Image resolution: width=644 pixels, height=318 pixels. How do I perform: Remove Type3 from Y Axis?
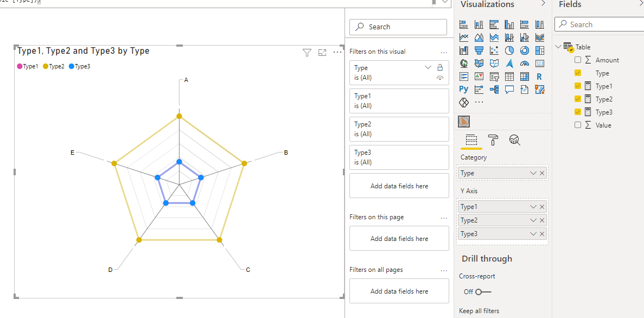tap(542, 234)
